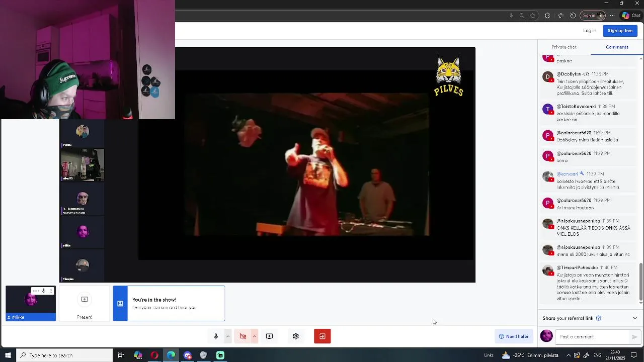The height and width of the screenshot is (362, 644).
Task: Click the @ToistoKavakandi comment username
Action: pos(576,107)
